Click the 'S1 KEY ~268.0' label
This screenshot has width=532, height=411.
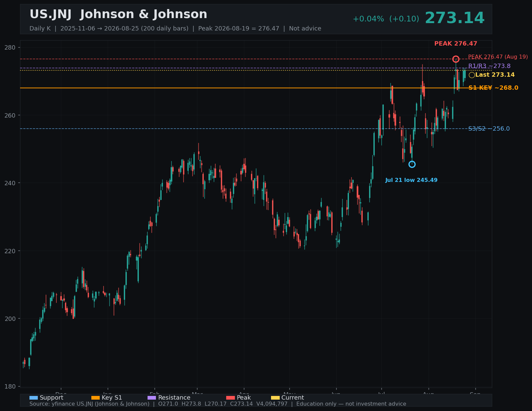click(493, 88)
